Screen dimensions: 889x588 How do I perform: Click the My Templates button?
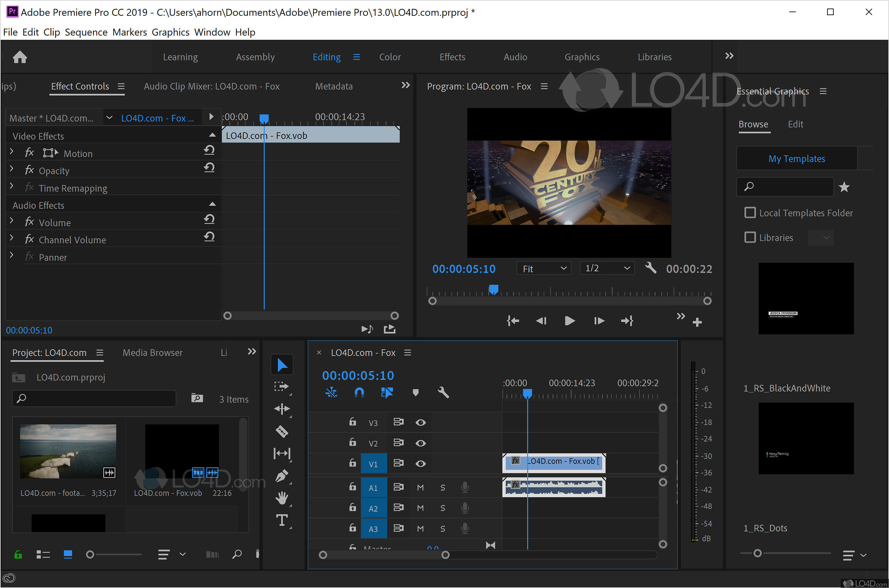(x=797, y=158)
